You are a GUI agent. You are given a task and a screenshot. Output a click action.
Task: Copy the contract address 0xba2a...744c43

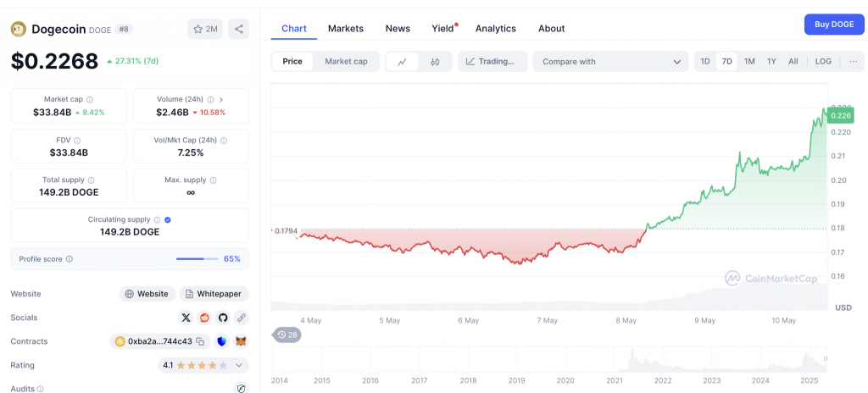[200, 341]
